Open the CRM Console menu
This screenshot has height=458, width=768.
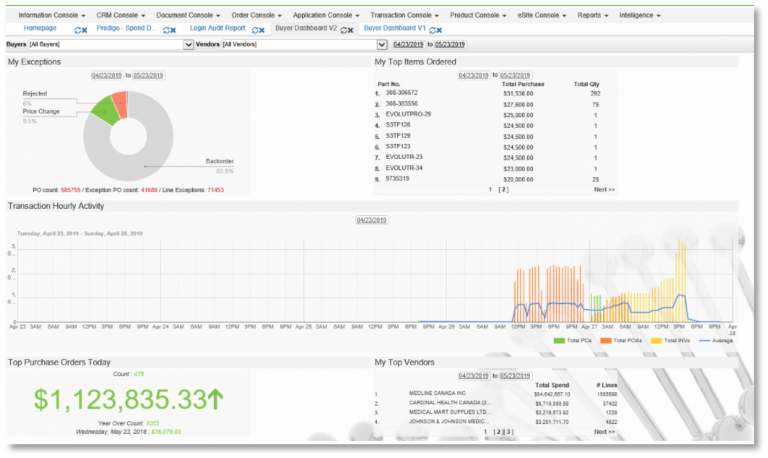tap(120, 15)
